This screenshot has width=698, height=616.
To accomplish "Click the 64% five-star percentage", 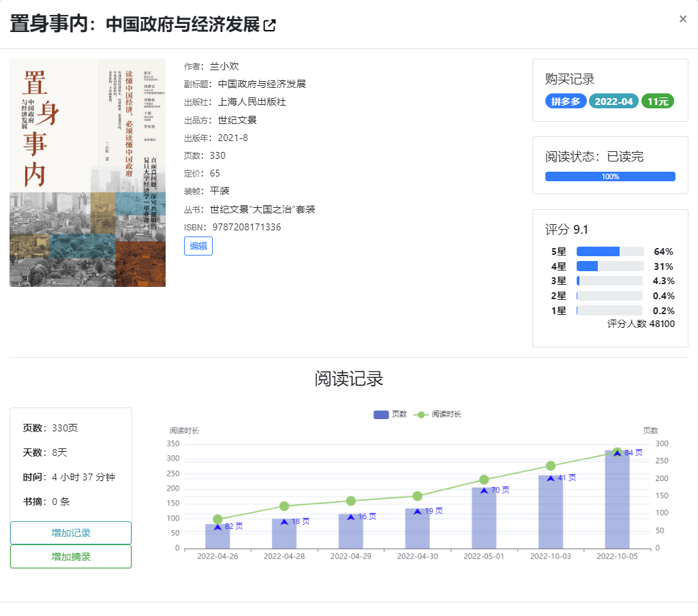I will pyautogui.click(x=663, y=252).
